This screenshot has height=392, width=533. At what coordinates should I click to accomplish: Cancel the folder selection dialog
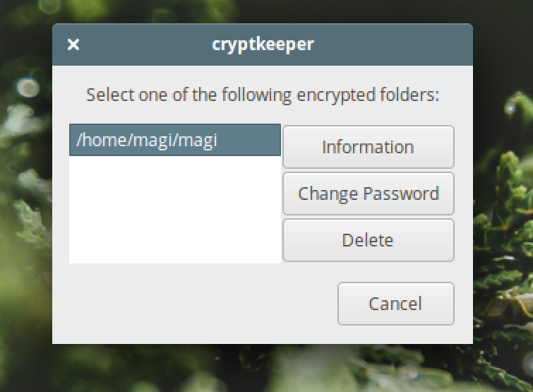395,304
